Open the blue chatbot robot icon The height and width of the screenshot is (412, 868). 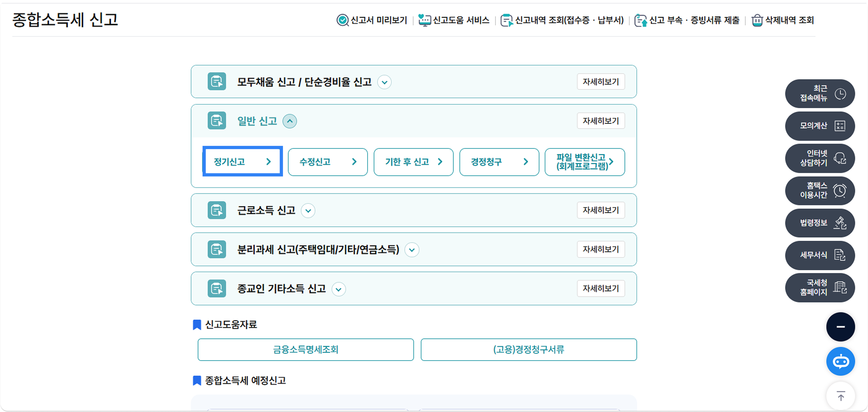(x=840, y=361)
